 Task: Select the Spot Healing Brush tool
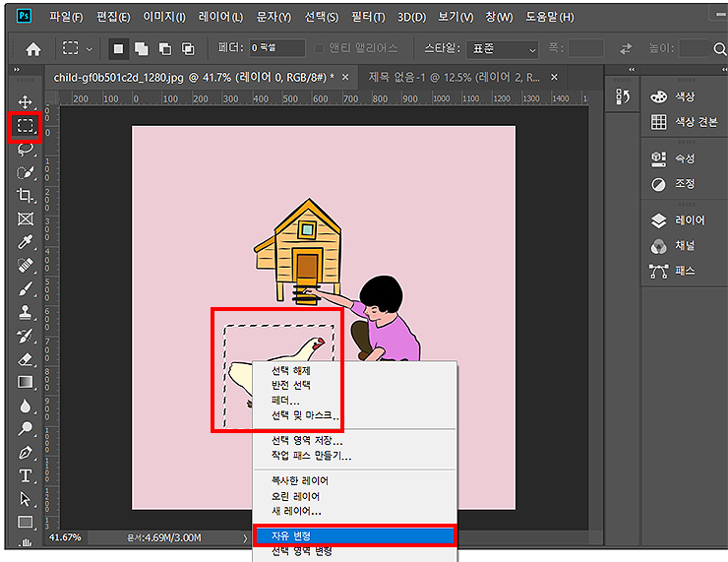pyautogui.click(x=25, y=265)
